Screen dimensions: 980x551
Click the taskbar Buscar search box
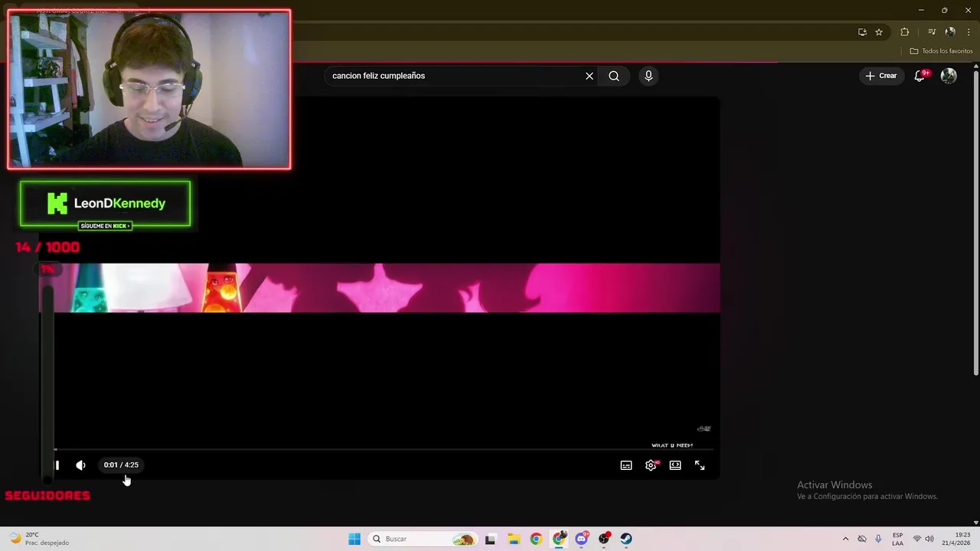(x=423, y=539)
